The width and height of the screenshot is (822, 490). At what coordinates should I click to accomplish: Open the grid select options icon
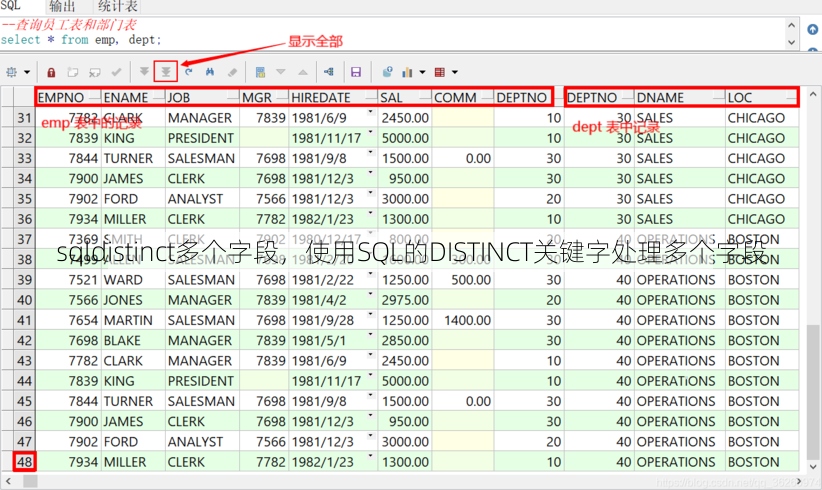[x=12, y=72]
